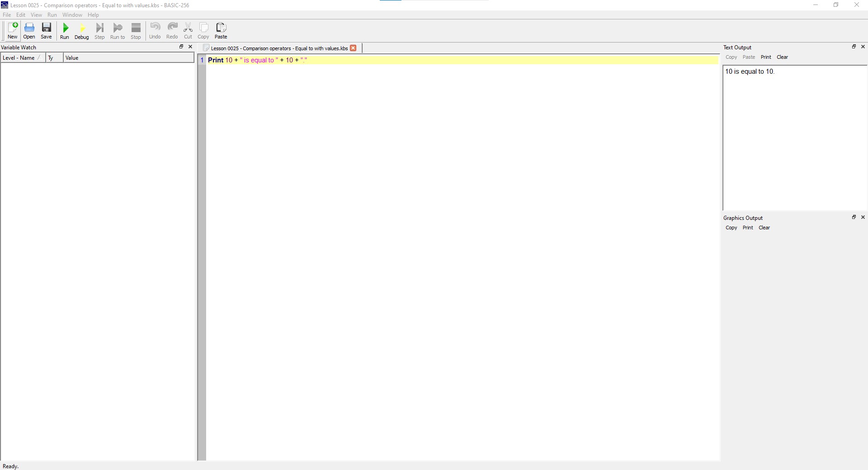Undock the Graphics Output panel

click(x=854, y=217)
